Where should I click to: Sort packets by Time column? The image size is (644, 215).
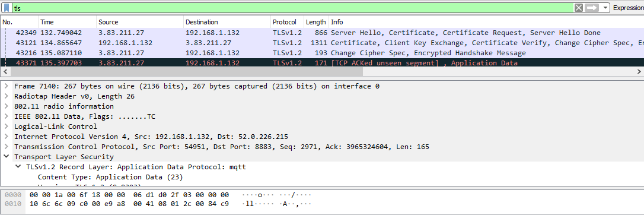pyautogui.click(x=68, y=22)
